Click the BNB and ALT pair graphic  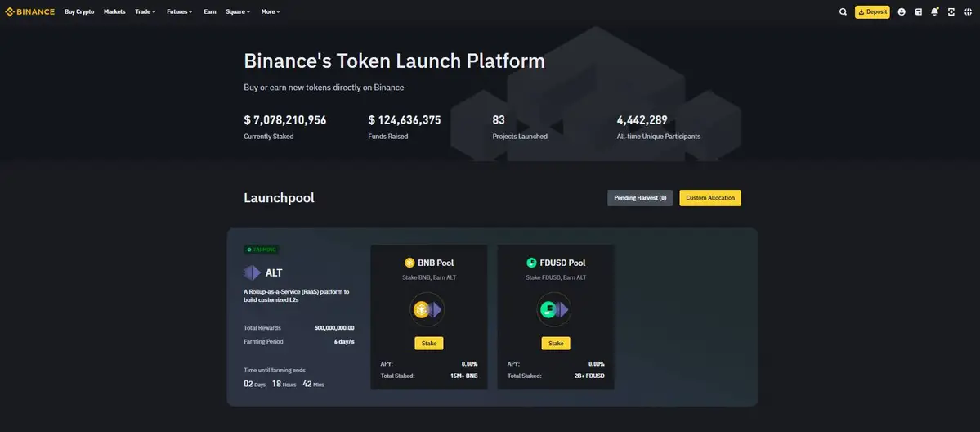click(428, 310)
